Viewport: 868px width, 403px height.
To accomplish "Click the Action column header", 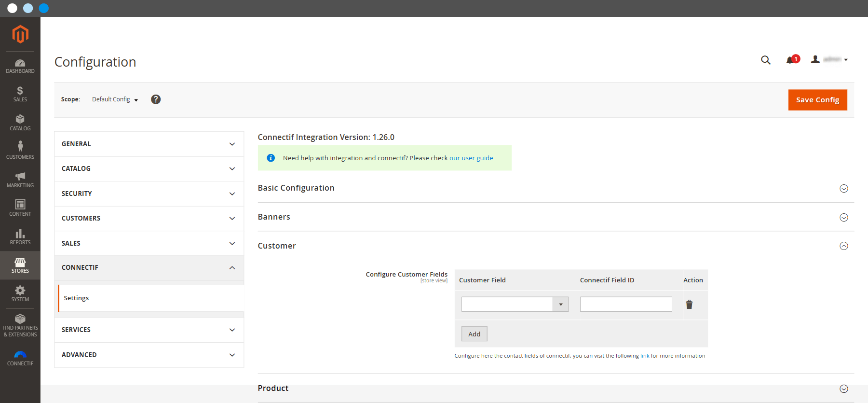I will [693, 280].
